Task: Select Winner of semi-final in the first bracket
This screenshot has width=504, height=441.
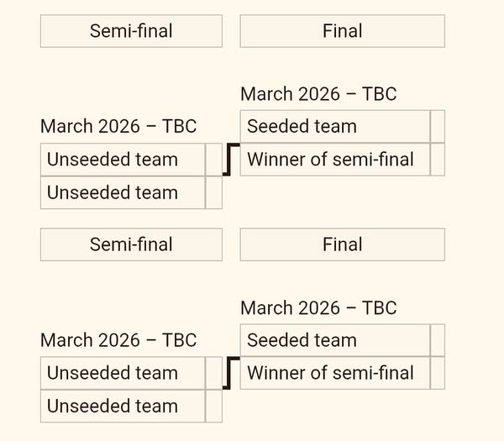Action: pos(334,160)
